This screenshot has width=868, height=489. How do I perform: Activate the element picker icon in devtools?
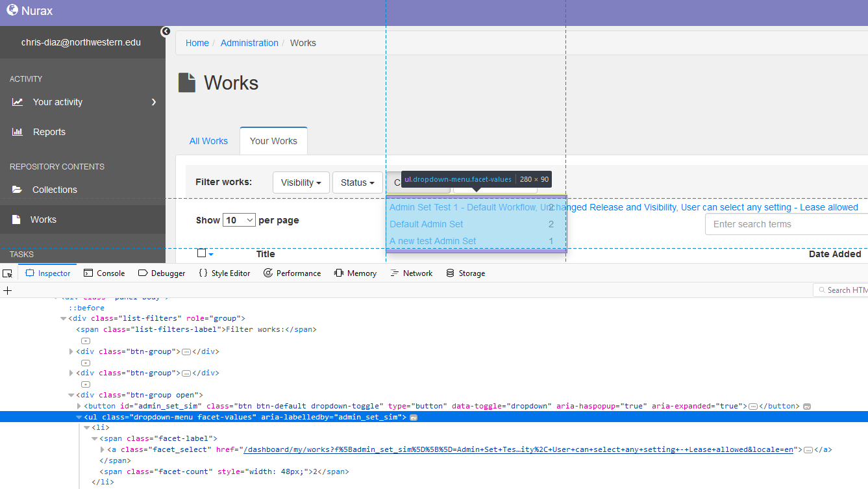tap(7, 273)
